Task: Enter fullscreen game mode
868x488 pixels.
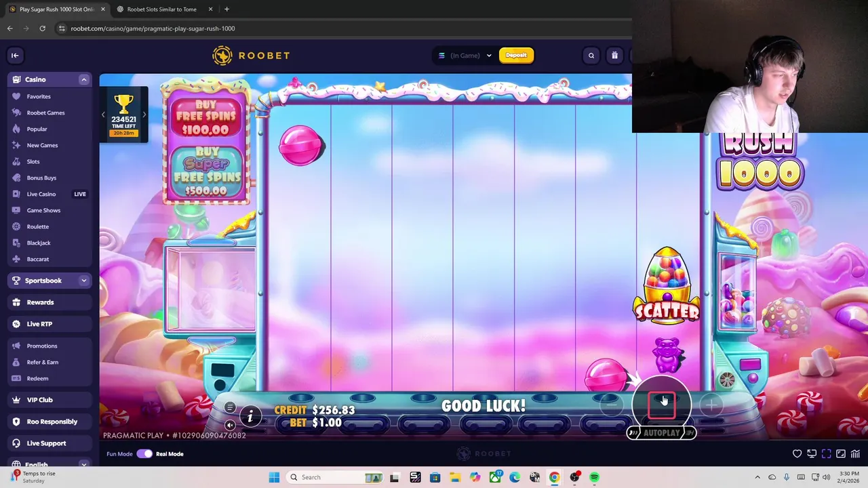Action: tap(827, 454)
